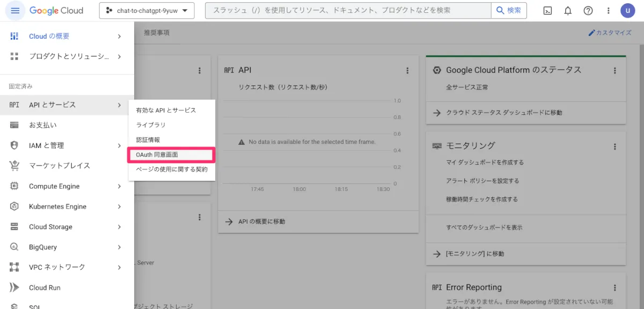Open user account avatar

(x=627, y=11)
